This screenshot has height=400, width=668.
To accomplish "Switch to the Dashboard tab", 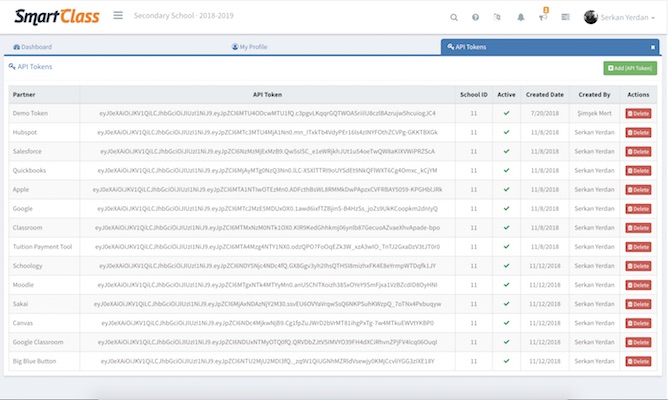I will [32, 47].
